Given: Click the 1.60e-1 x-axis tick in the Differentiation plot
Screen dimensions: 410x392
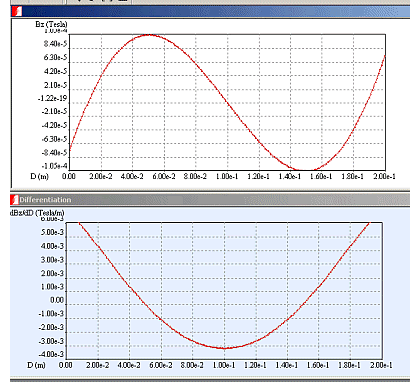Looking at the screenshot, I should pos(318,365).
